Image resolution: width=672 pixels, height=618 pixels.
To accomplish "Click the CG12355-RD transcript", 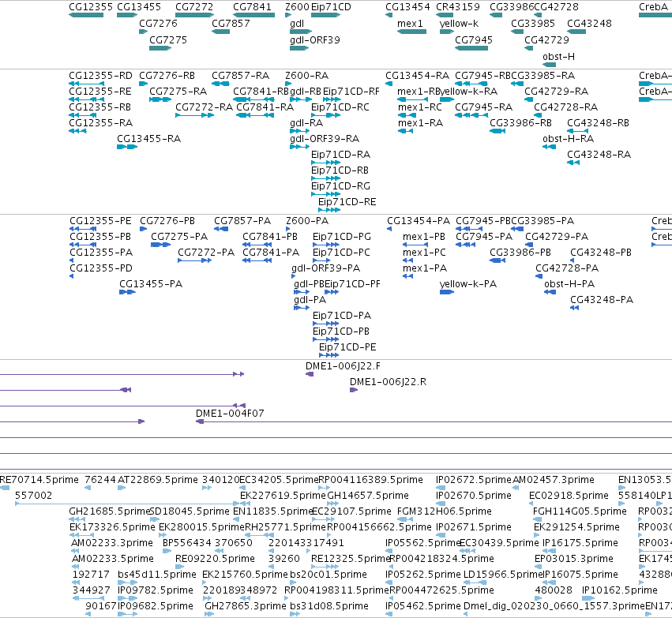I will (87, 84).
